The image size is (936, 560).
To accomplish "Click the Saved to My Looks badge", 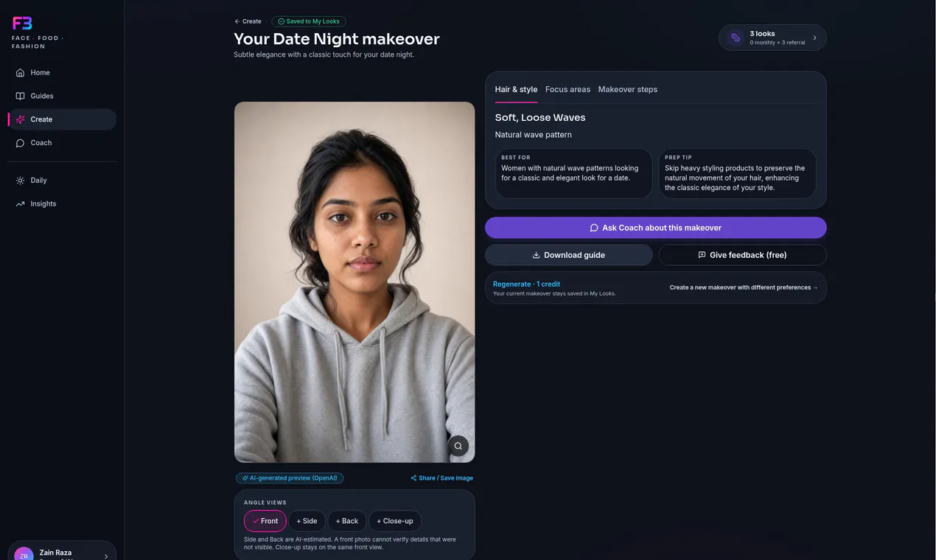I will coord(309,21).
